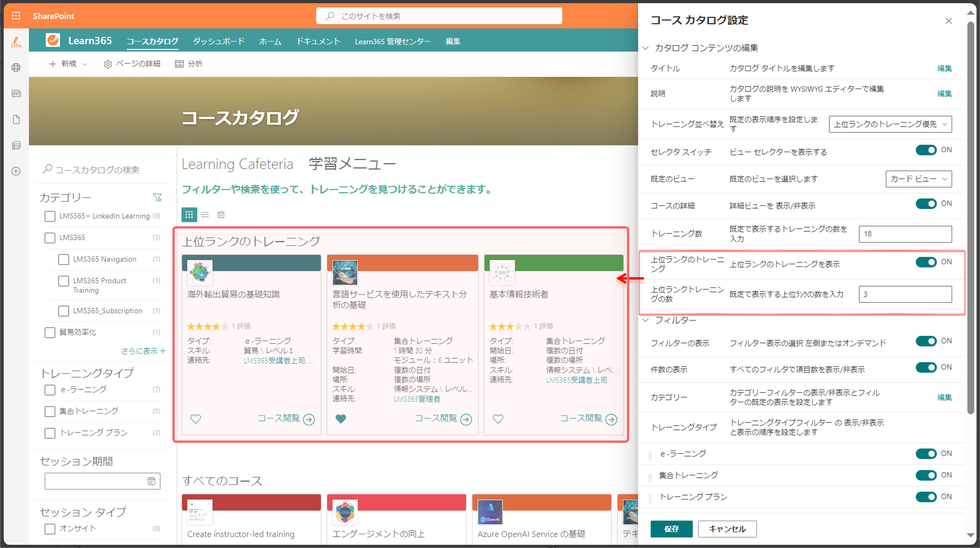Click the plus circle icon in left rail
This screenshot has width=980, height=548.
tap(16, 171)
